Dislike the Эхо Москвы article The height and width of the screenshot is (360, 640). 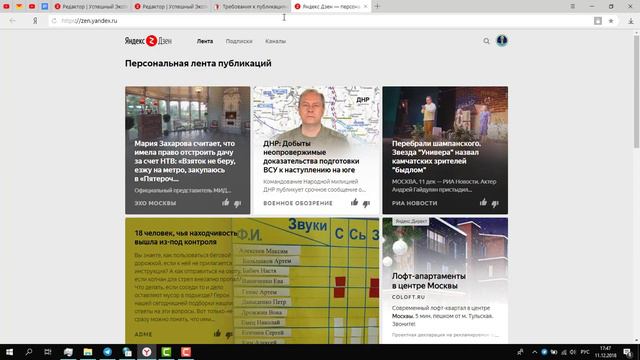point(238,203)
